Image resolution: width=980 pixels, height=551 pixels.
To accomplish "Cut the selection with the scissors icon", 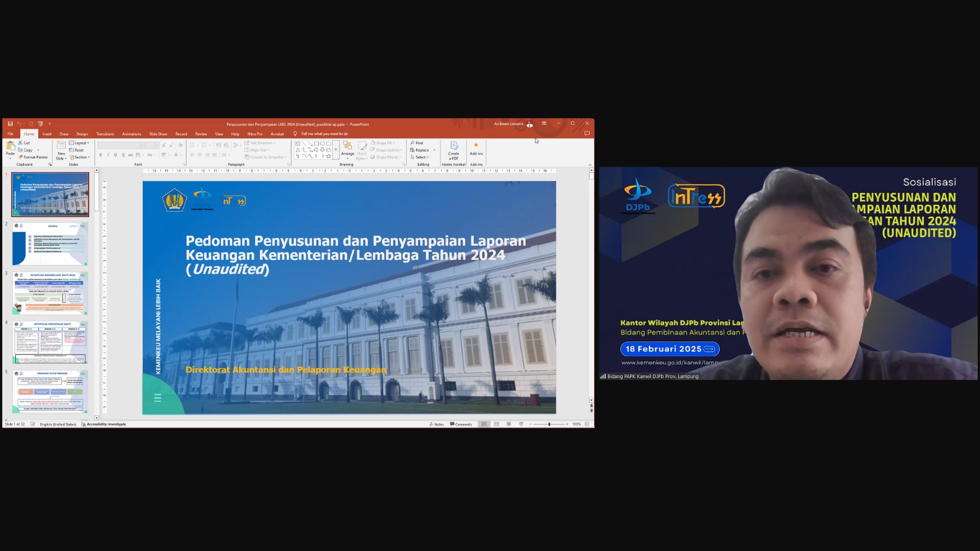I will (20, 143).
